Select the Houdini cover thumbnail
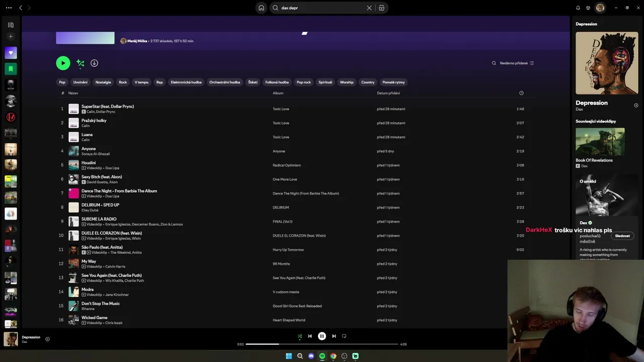The height and width of the screenshot is (362, 644). (74, 165)
